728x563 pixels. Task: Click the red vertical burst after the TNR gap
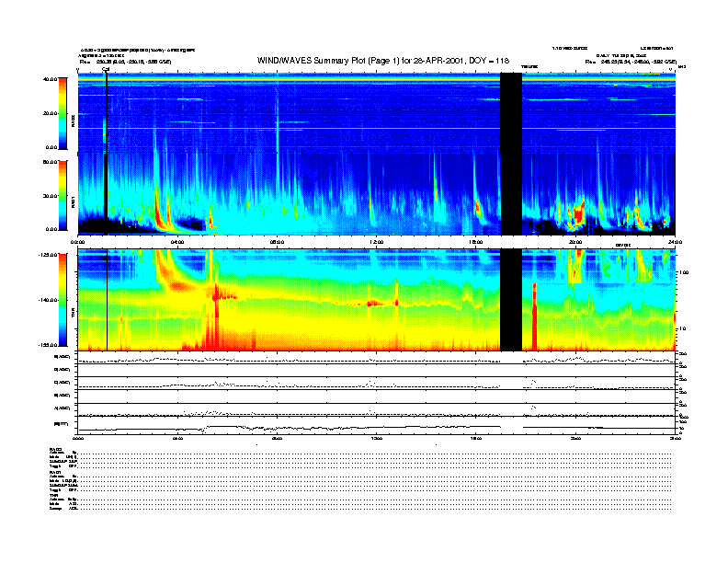[534, 316]
